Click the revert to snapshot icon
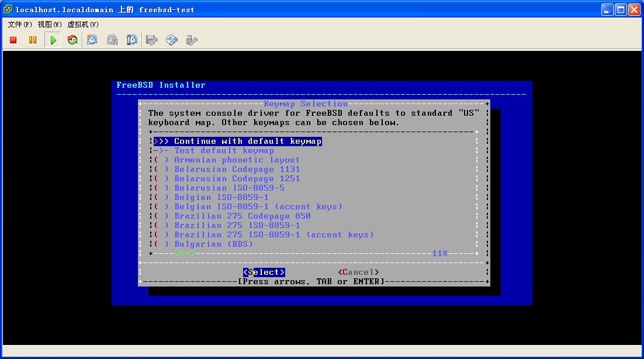Screen dimensions: 644x359 point(112,40)
